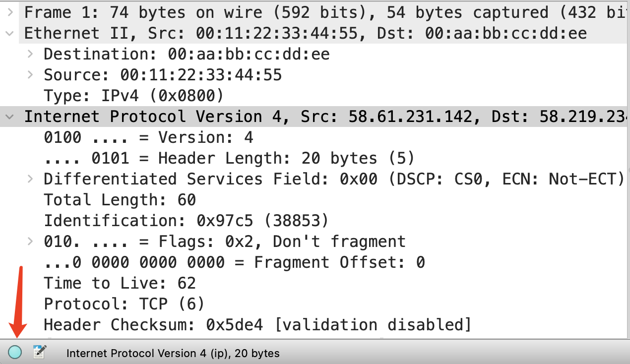Expand the Destination MAC address arrow
Image resolution: width=630 pixels, height=364 pixels.
pyautogui.click(x=30, y=54)
